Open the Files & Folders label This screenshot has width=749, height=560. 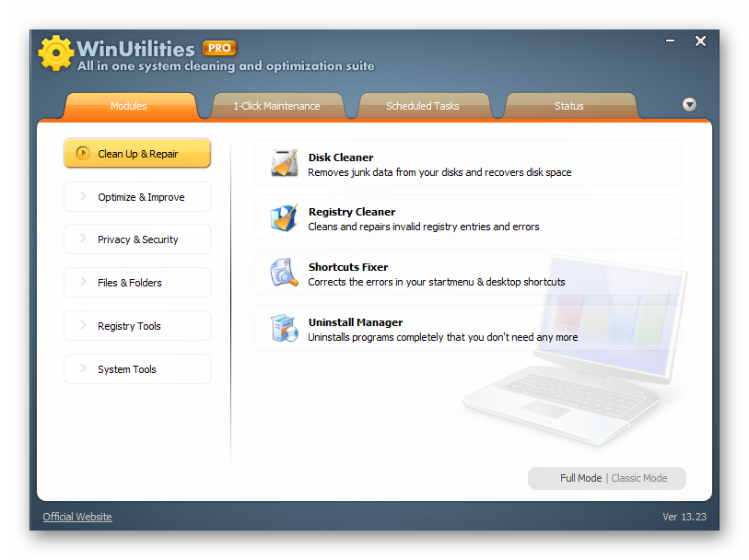click(x=130, y=283)
